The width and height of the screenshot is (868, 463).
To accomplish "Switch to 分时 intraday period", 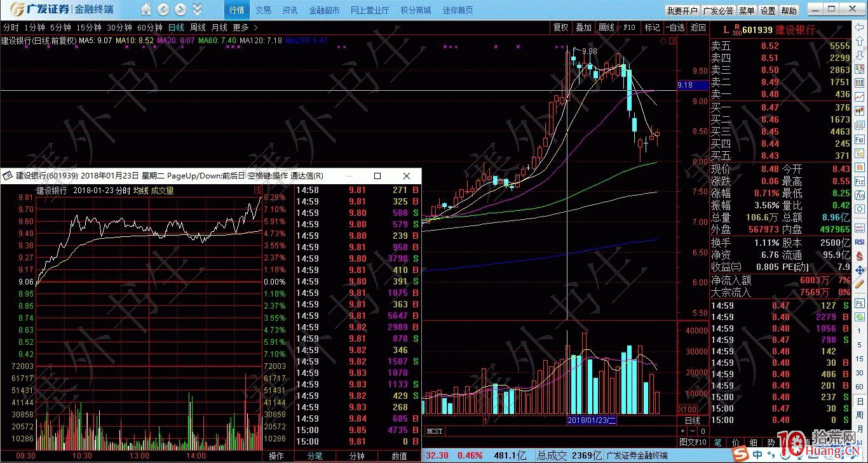I will point(11,27).
